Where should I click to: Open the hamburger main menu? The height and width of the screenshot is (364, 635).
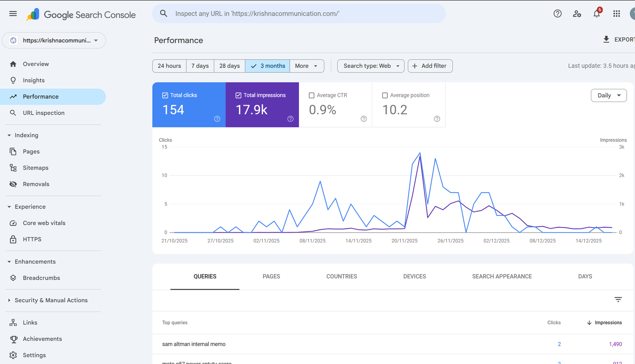pos(13,14)
